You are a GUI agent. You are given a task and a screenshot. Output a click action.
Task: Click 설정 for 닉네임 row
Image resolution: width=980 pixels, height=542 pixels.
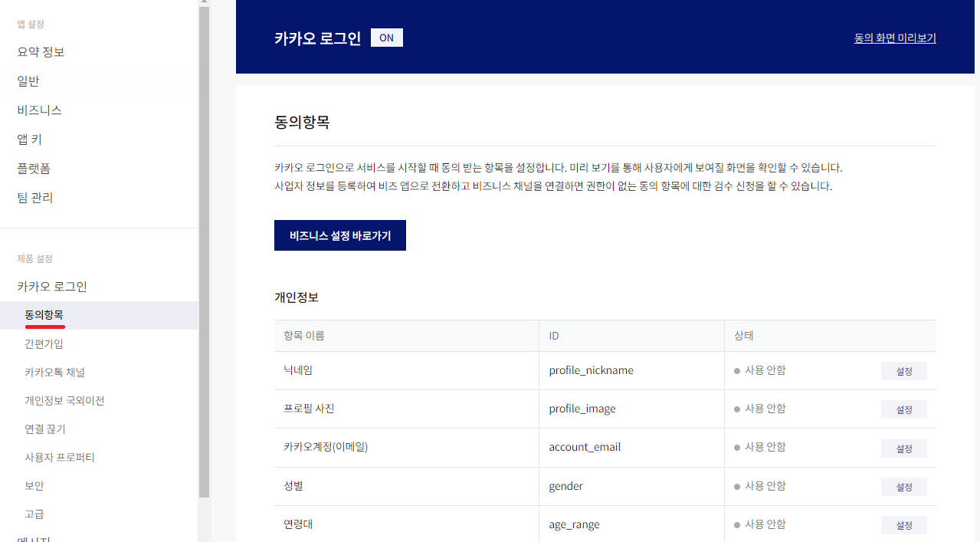[x=904, y=371]
